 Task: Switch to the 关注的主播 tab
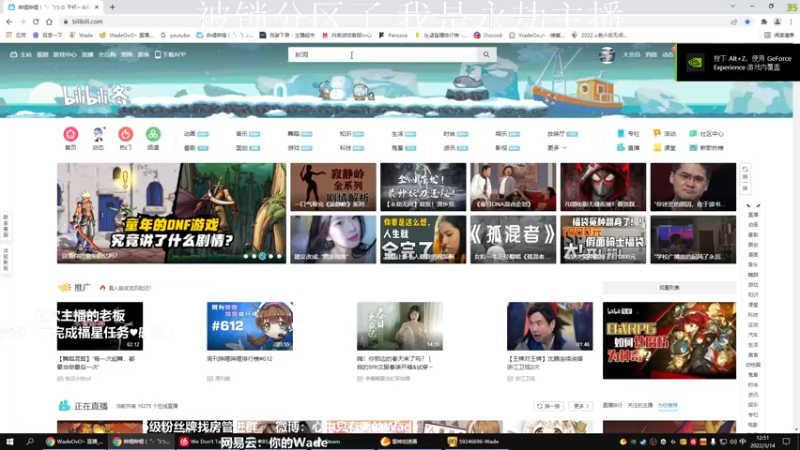pos(640,405)
